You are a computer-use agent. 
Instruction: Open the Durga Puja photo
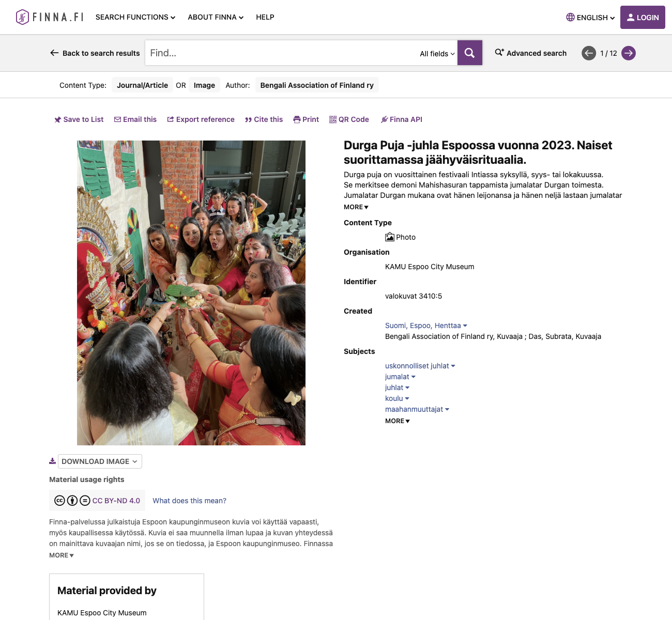tap(191, 293)
